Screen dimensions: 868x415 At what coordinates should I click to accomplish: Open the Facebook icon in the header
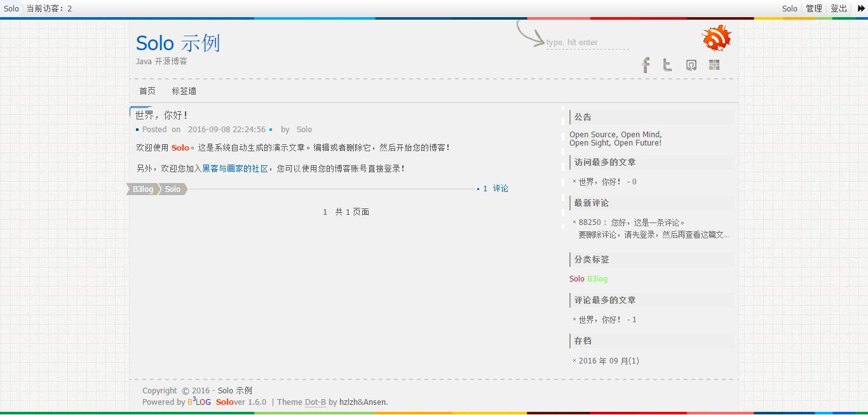point(646,65)
